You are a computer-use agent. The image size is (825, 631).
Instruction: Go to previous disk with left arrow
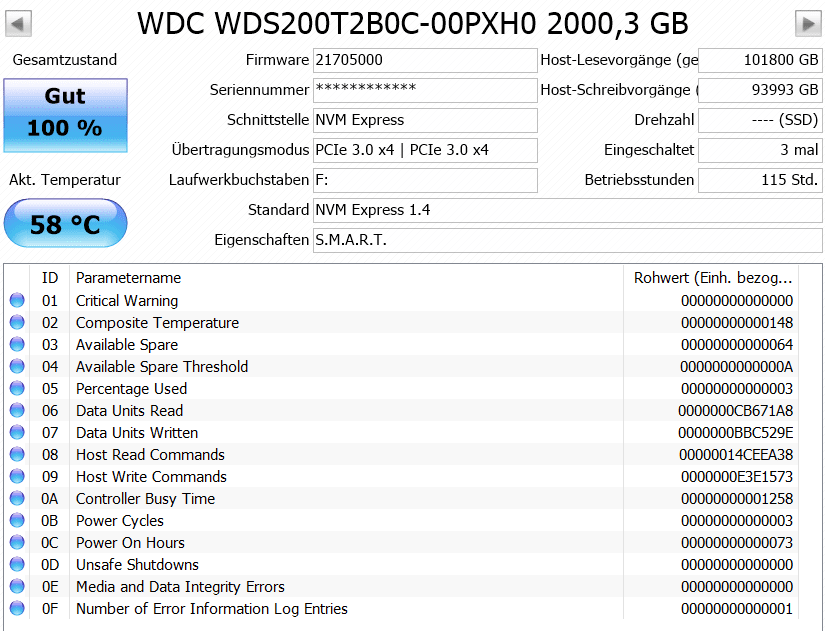tap(18, 24)
